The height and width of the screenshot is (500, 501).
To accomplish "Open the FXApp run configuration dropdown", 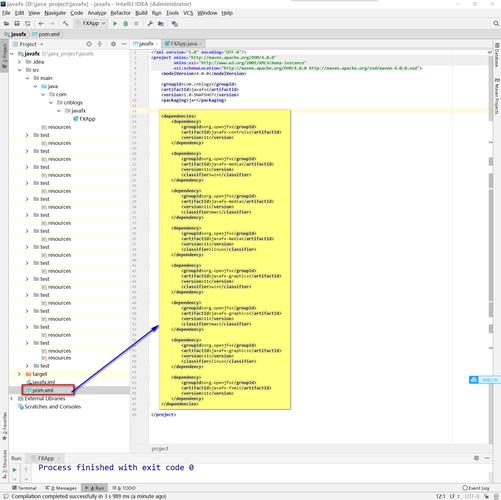I will (90, 24).
